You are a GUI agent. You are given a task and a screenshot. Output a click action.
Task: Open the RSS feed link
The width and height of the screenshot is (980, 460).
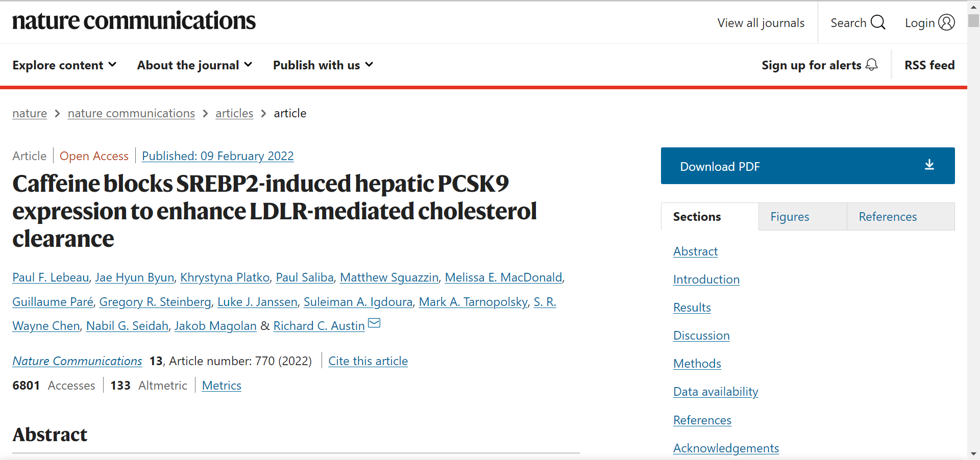[x=929, y=65]
